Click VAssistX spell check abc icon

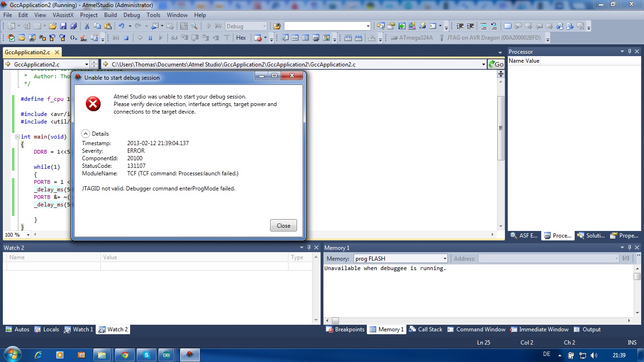coord(84,38)
